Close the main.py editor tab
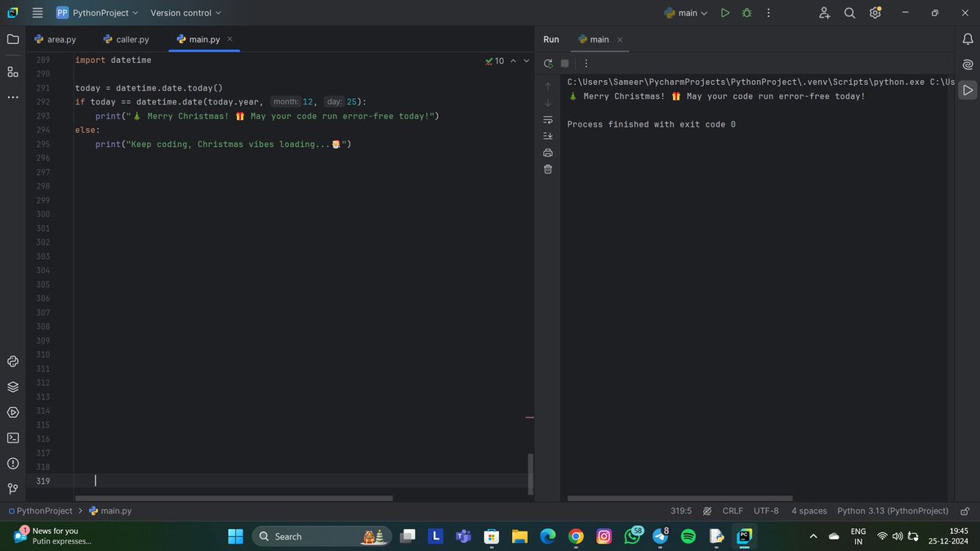The width and height of the screenshot is (980, 551). click(x=229, y=39)
